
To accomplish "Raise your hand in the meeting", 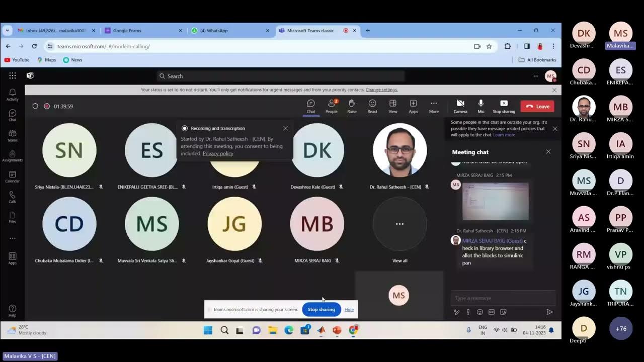I will tap(352, 106).
